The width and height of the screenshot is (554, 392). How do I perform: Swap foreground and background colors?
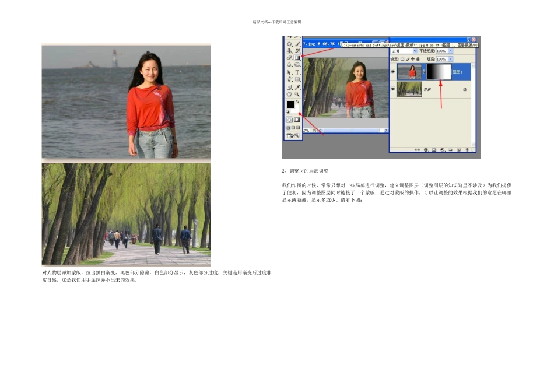click(297, 101)
